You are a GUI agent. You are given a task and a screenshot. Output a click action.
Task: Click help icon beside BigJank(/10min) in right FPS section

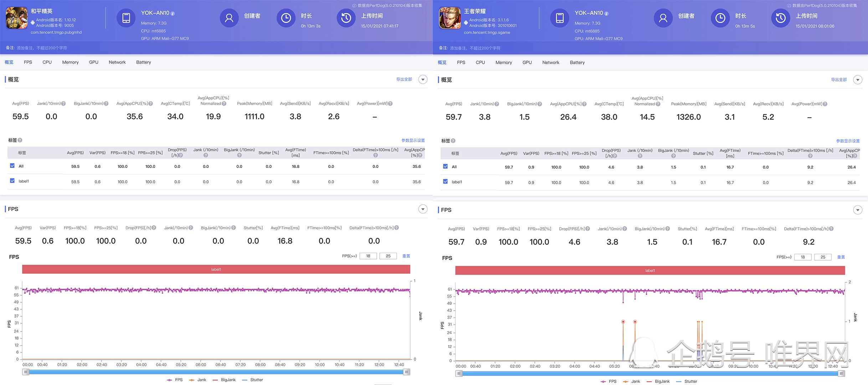(668, 229)
